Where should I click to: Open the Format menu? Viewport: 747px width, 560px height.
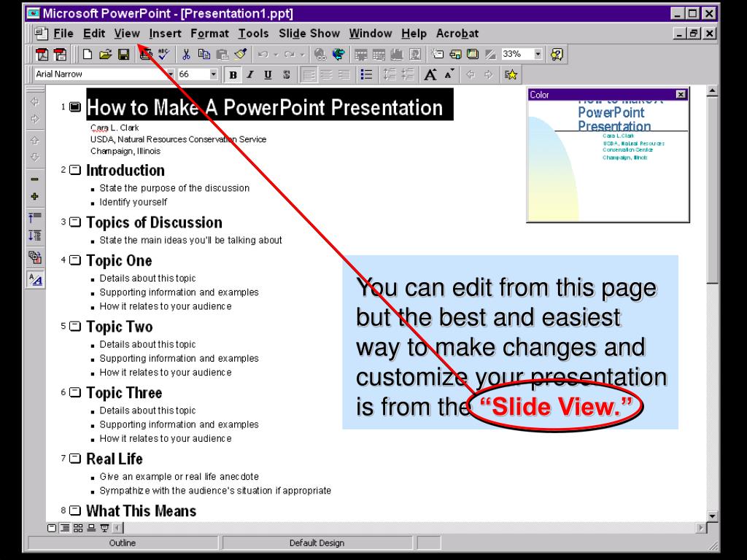(209, 34)
